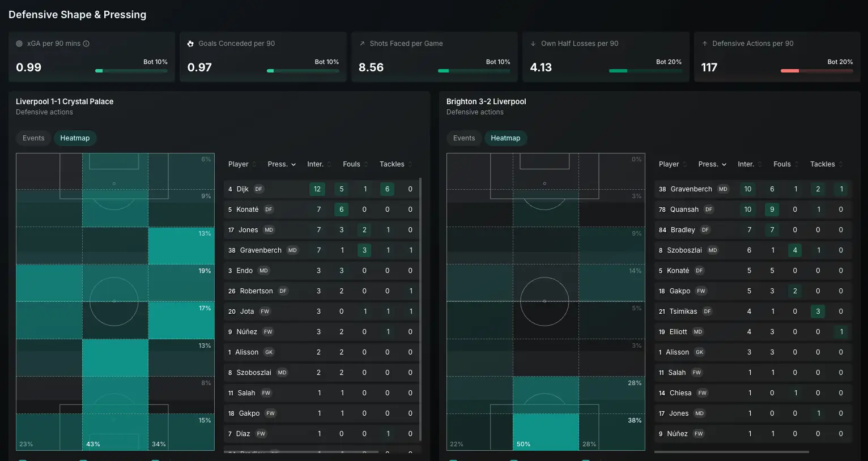Image resolution: width=868 pixels, height=461 pixels.
Task: Click the vertical scrollbar of the Crystal Palace player table
Action: point(420,310)
